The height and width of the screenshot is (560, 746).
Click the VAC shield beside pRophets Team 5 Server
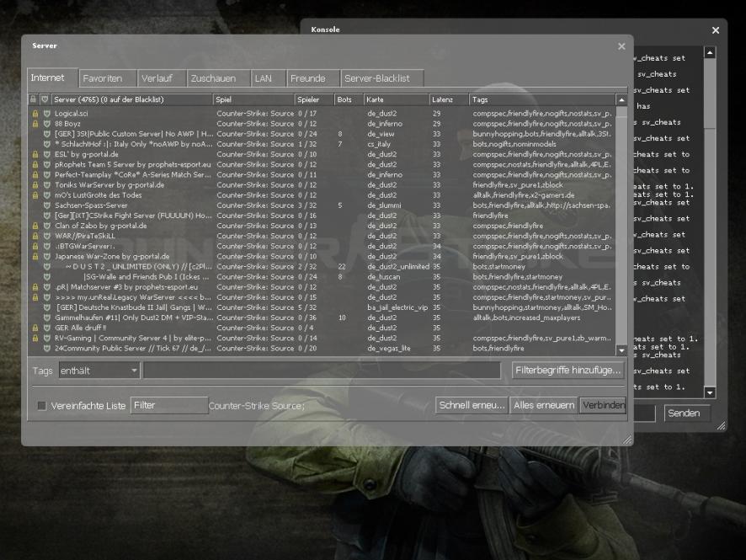pos(46,164)
